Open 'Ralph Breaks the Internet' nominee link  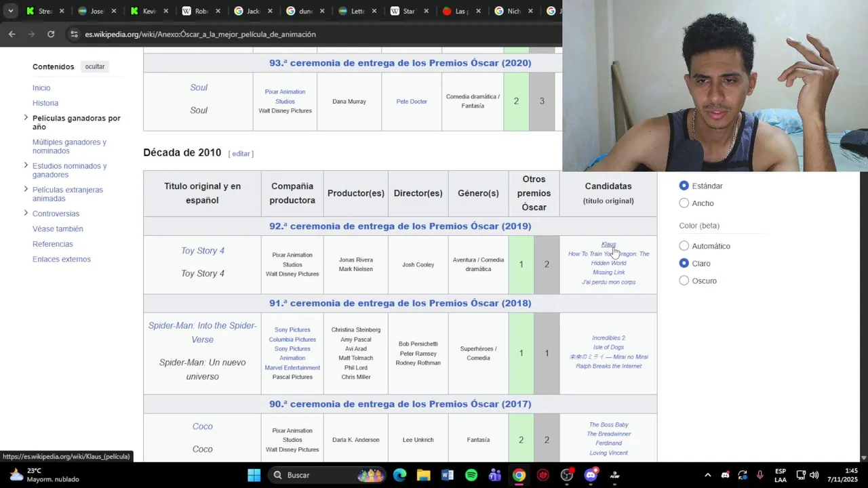[608, 366]
